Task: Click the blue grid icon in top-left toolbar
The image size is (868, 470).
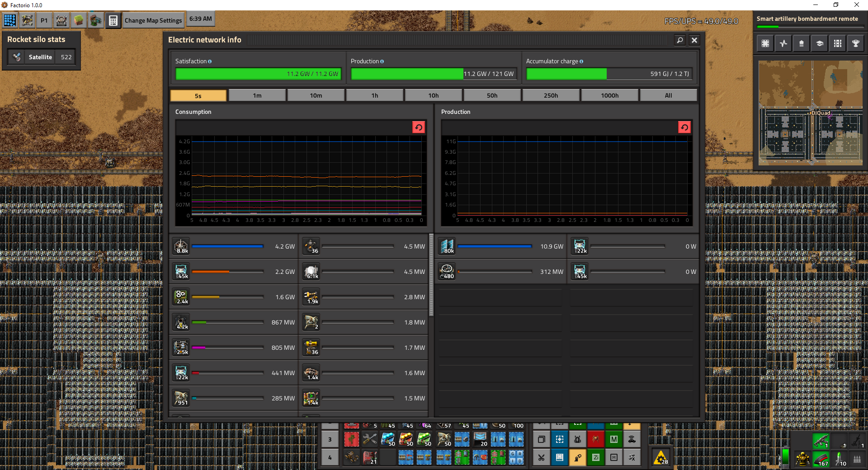Action: point(10,20)
